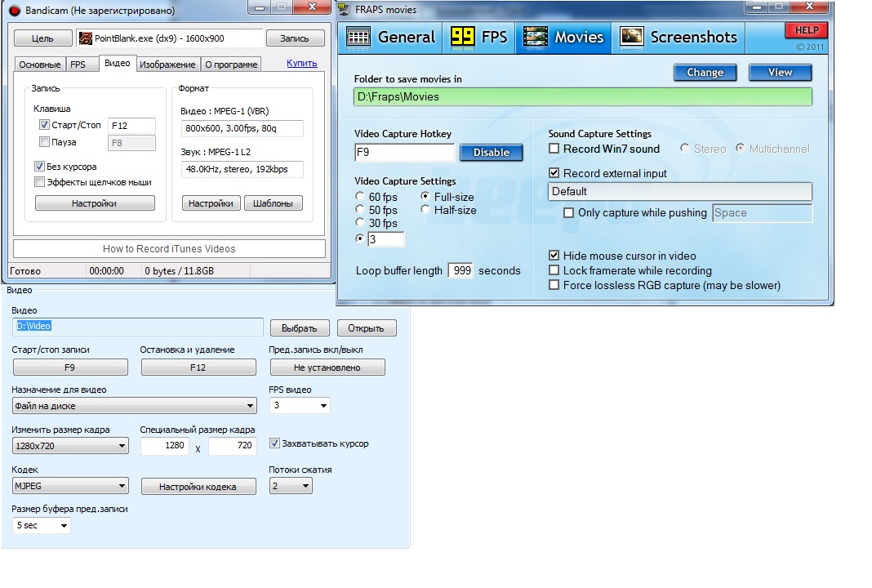Click the Не установлено pre-record hotkey button
Image resolution: width=872 pixels, height=588 pixels.
tap(327, 367)
